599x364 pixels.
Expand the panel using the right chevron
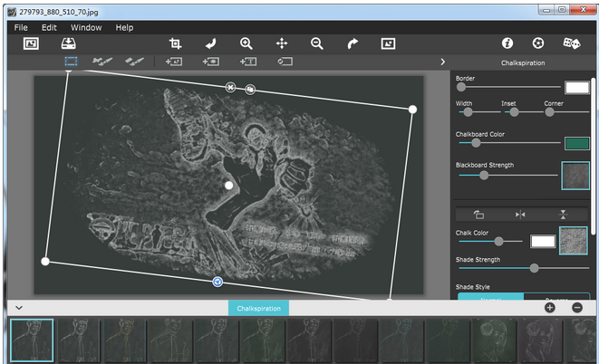coord(442,62)
